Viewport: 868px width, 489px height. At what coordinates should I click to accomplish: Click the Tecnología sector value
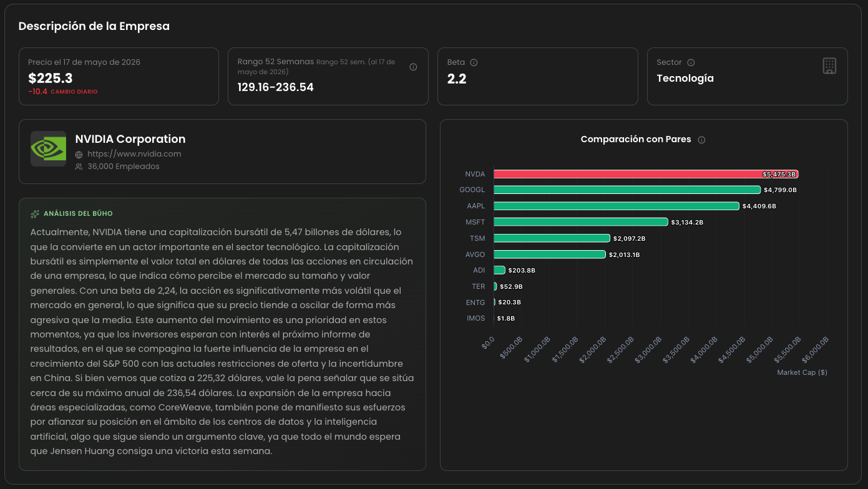pos(685,79)
